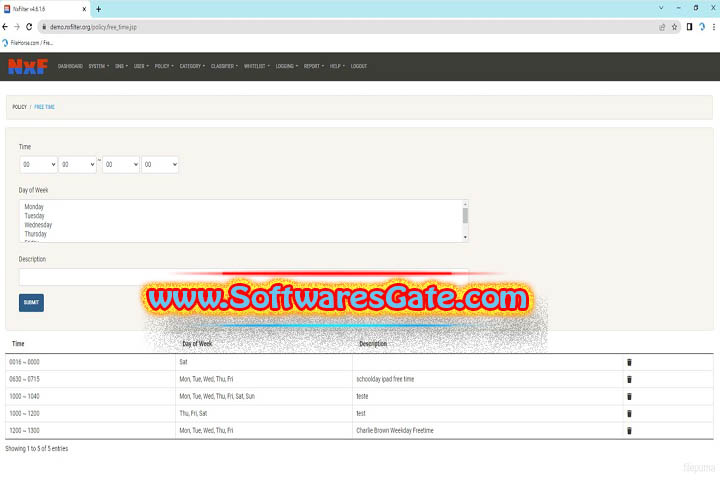Image resolution: width=720 pixels, height=480 pixels.
Task: Open browser side panel icon
Action: (x=689, y=27)
